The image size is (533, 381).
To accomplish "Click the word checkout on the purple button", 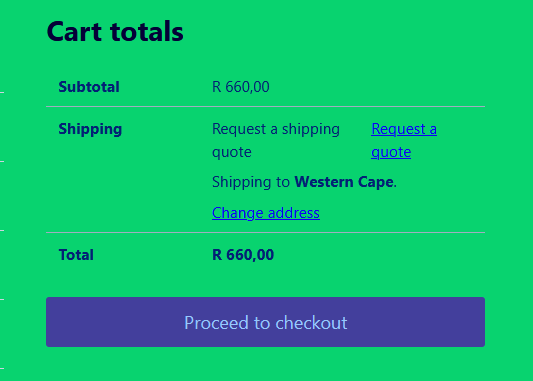I will point(311,323).
